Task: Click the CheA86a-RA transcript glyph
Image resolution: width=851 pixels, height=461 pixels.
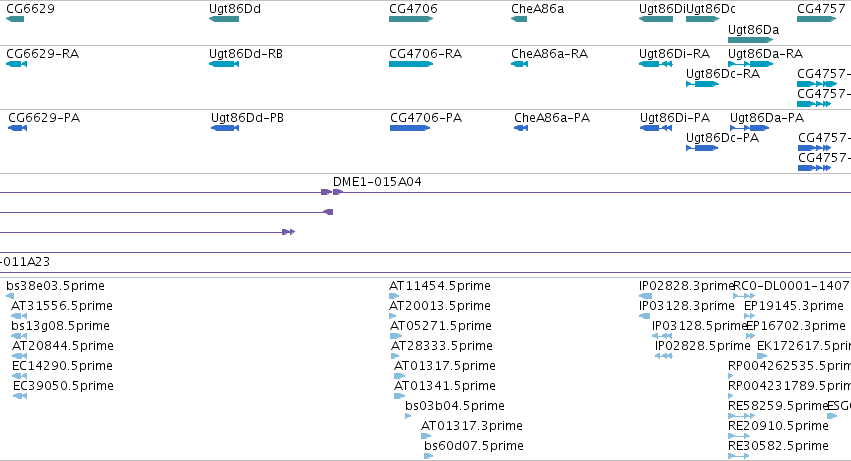Action: coord(519,64)
